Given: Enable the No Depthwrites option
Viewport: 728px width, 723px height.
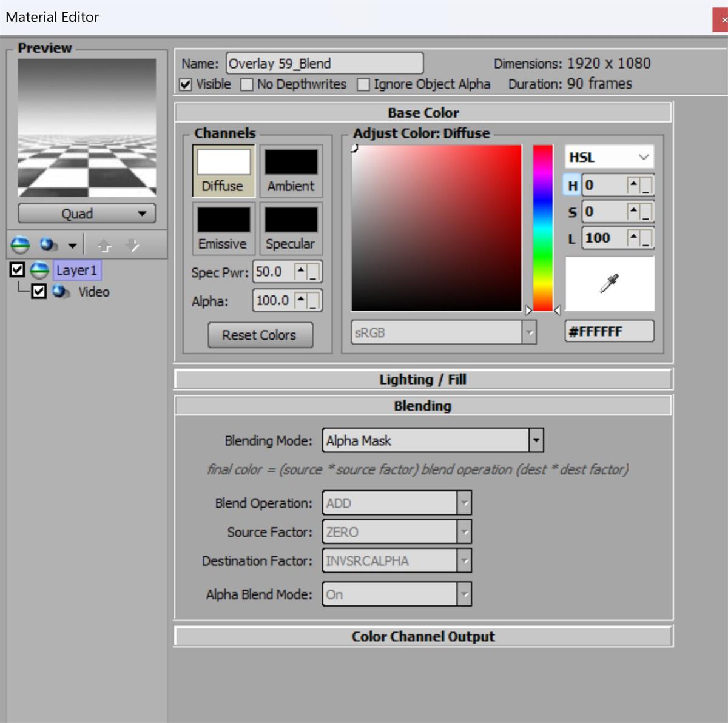Looking at the screenshot, I should click(247, 84).
